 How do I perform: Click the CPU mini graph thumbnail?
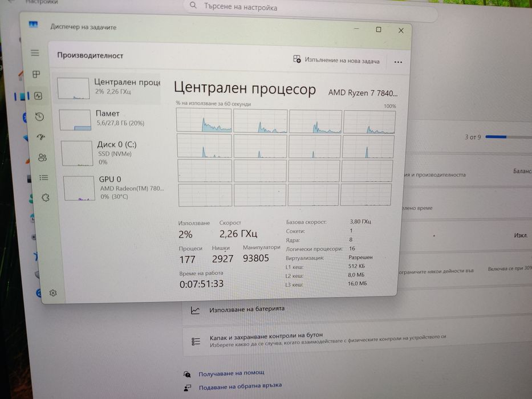[x=74, y=88]
